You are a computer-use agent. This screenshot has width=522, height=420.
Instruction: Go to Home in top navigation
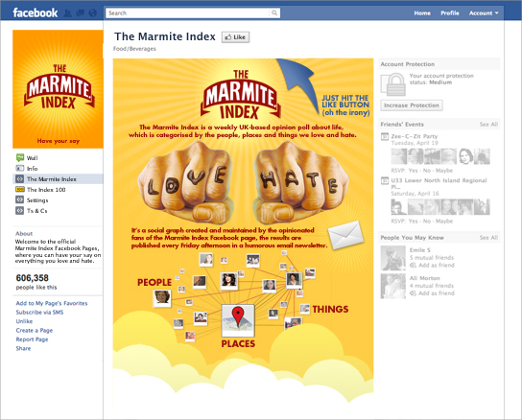click(422, 13)
